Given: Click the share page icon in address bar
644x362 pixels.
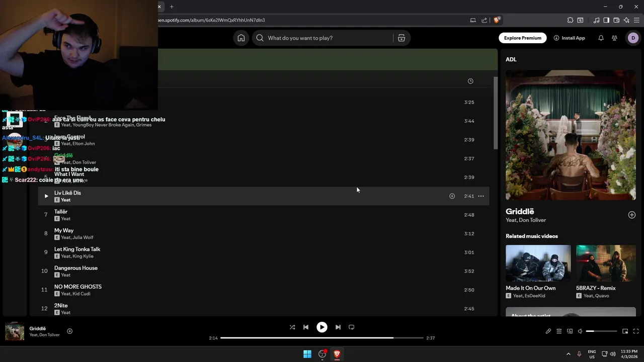Looking at the screenshot, I should coord(485,20).
